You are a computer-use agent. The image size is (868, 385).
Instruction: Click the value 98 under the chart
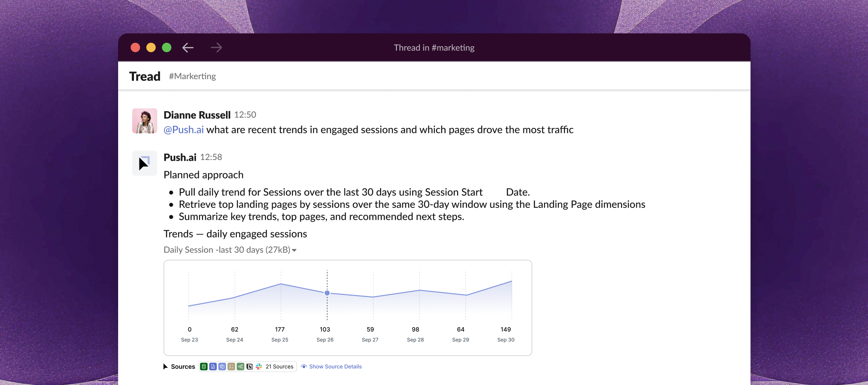coord(416,329)
